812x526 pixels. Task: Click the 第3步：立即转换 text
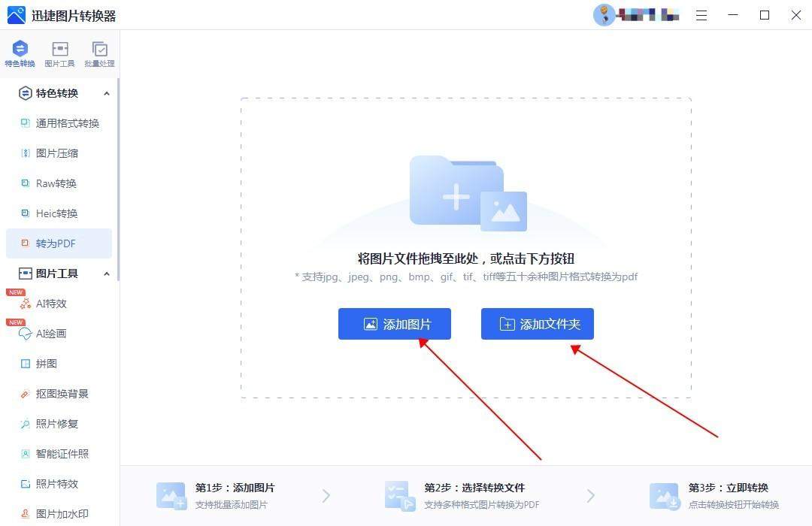tap(728, 488)
